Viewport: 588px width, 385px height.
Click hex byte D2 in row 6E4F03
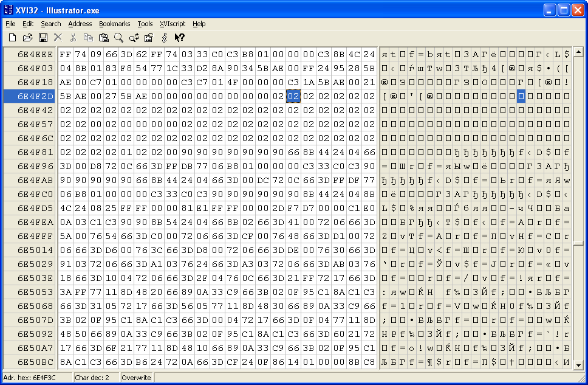coord(202,68)
